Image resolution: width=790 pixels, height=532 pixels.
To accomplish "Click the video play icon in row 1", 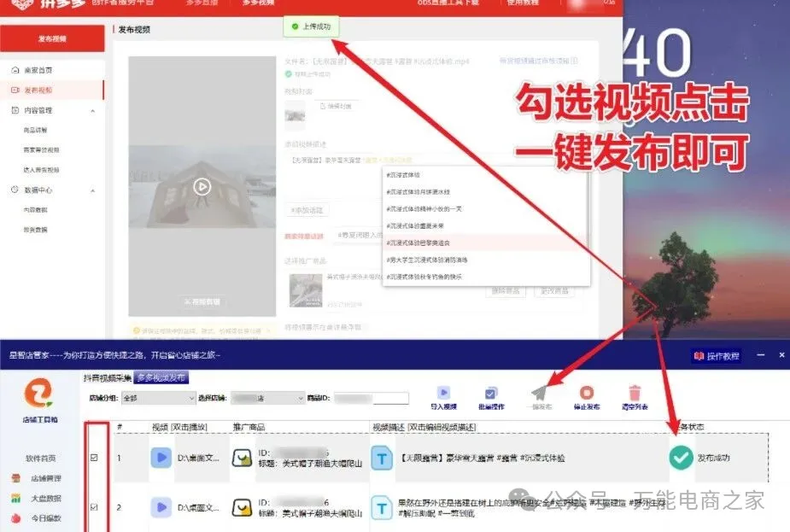I will pyautogui.click(x=161, y=458).
